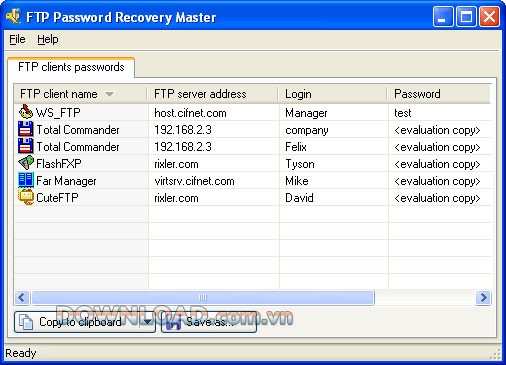Click the sort arrow in FTP client name header
Screen dimensions: 506x365
109,94
